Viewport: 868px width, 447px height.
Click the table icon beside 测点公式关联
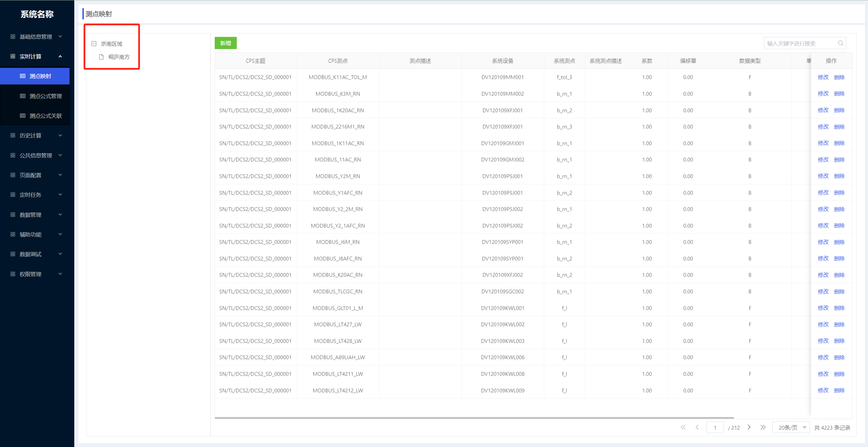[x=23, y=116]
